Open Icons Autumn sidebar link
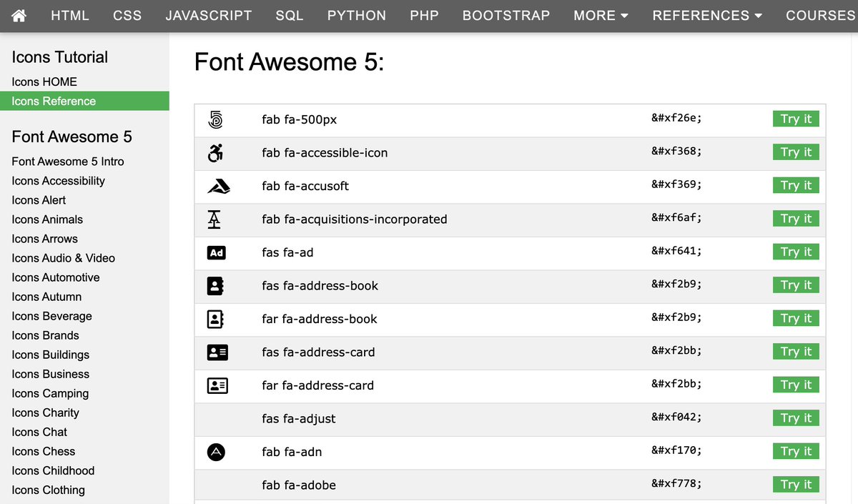Screen dimensions: 858x504 click(x=46, y=297)
